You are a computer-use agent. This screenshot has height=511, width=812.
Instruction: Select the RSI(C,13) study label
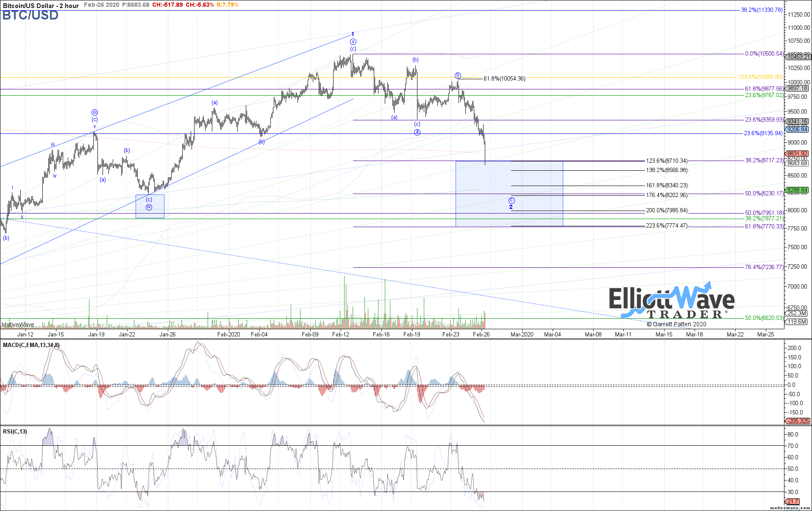pyautogui.click(x=15, y=432)
